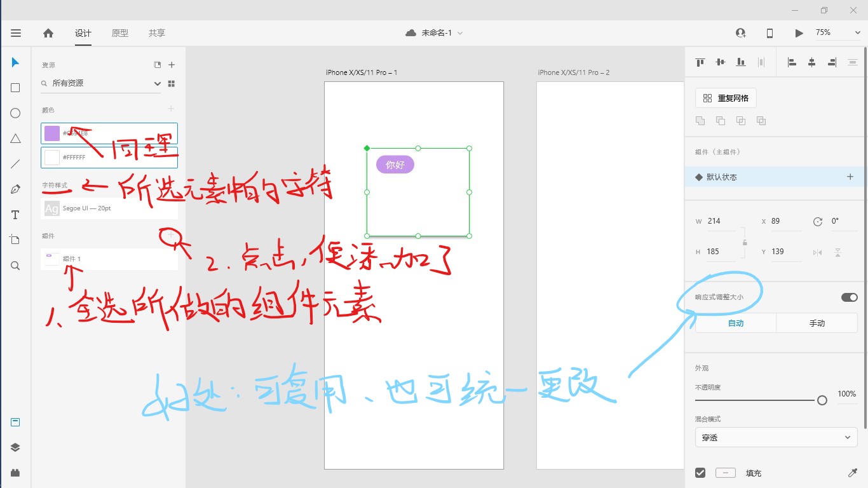Choose the Select tool

coord(15,62)
